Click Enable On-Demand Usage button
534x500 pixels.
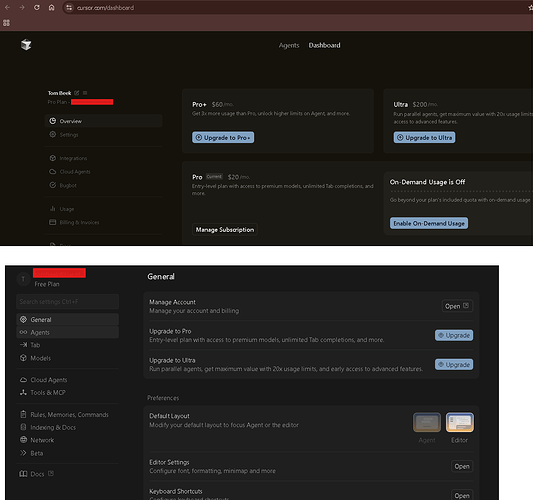(429, 223)
